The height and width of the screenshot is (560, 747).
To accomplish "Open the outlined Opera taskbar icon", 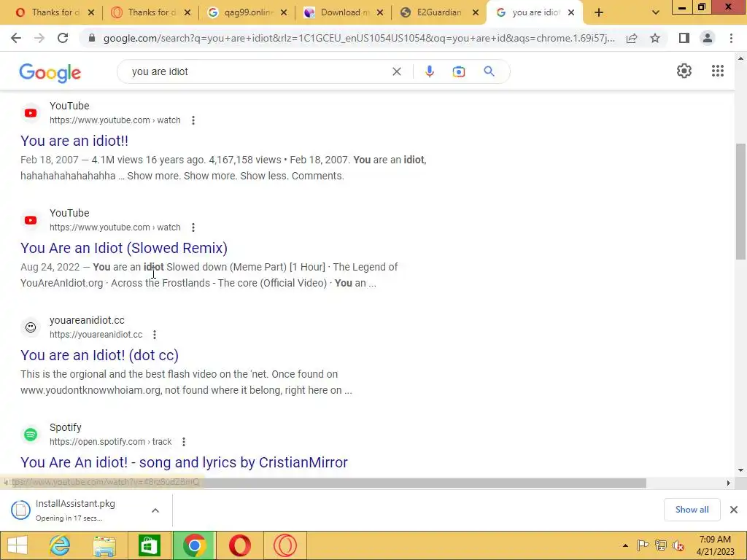I will tap(285, 545).
